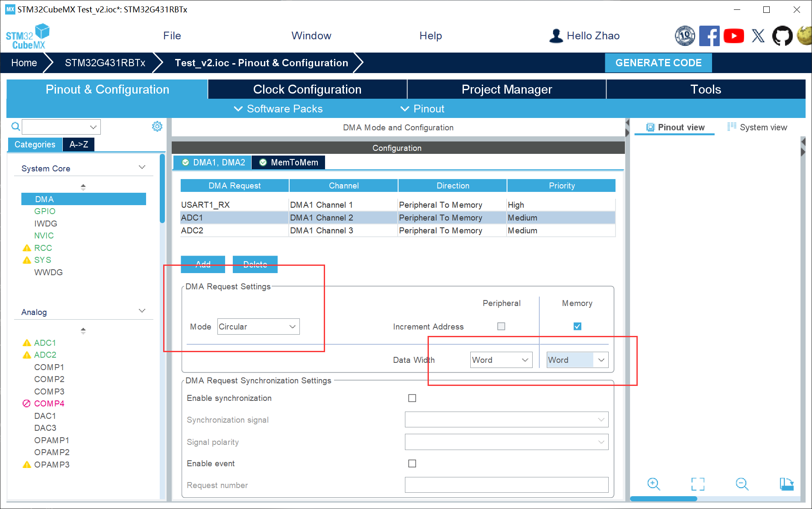Open the Facebook icon link
The image size is (812, 509).
point(709,36)
